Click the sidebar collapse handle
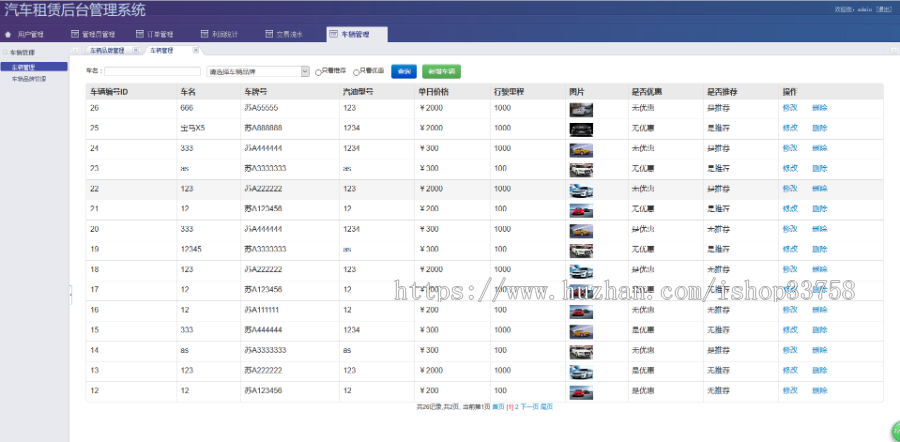 (71, 294)
